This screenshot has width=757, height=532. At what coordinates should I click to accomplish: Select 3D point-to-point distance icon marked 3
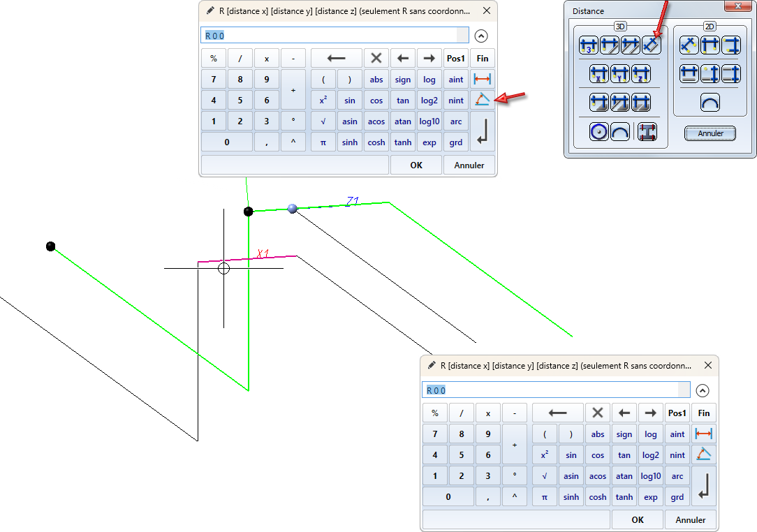click(x=589, y=45)
